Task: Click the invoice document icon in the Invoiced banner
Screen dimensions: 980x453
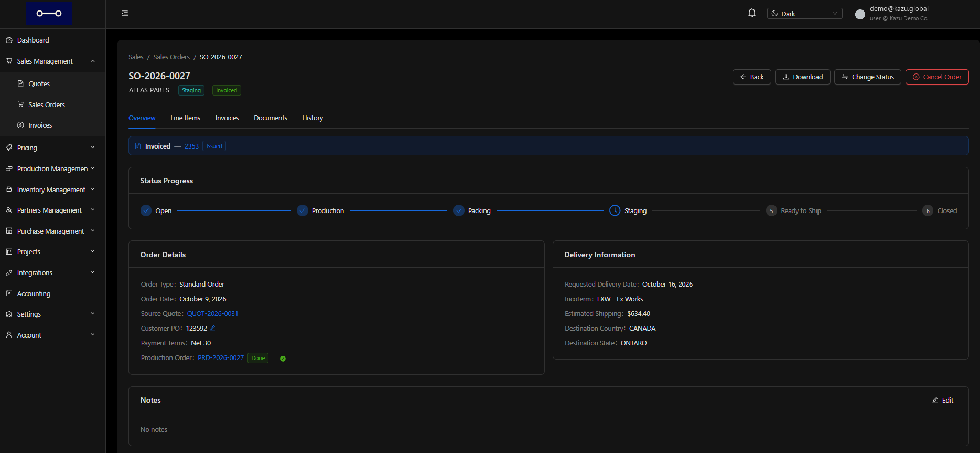Action: click(x=138, y=146)
